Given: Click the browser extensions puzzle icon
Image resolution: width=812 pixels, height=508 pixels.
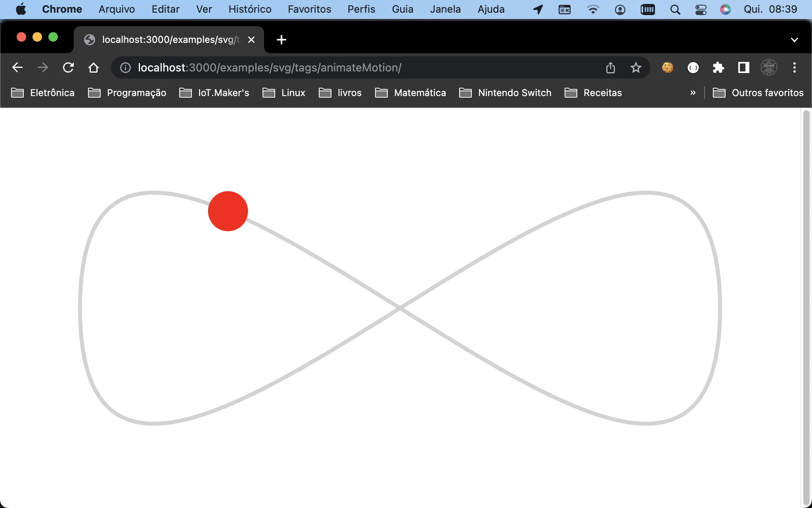Looking at the screenshot, I should point(718,68).
